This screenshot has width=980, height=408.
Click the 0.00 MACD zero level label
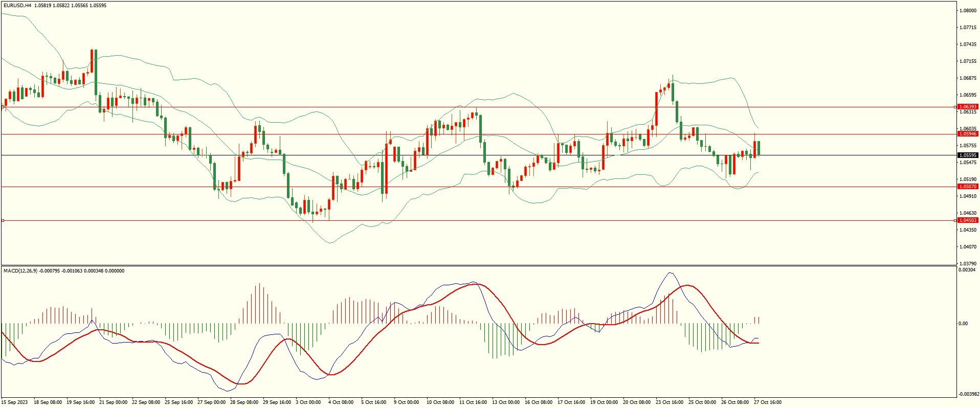point(963,324)
